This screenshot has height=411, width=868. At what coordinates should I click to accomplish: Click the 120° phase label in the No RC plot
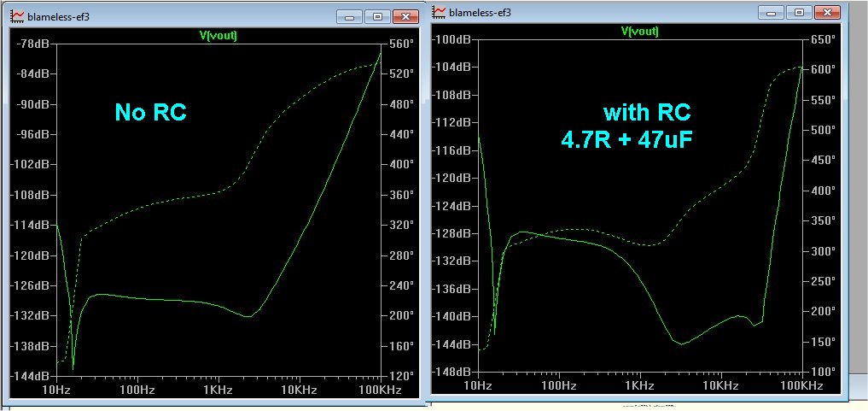tap(403, 376)
